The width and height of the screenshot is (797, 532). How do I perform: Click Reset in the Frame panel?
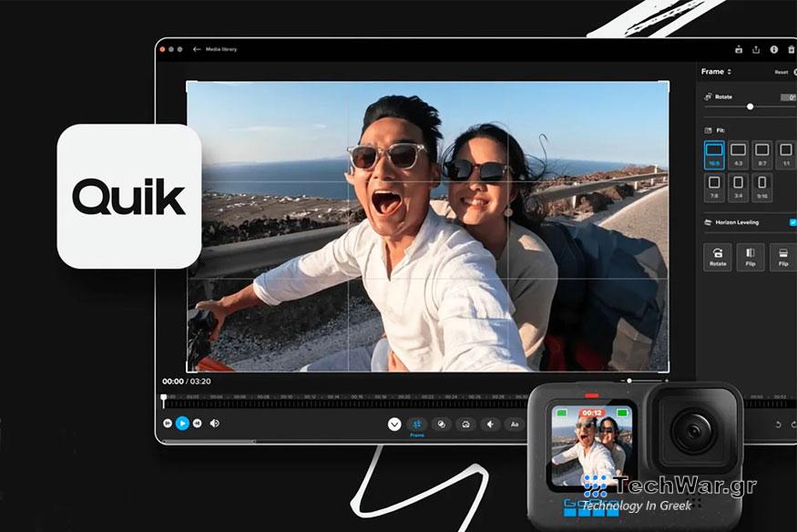pos(780,72)
